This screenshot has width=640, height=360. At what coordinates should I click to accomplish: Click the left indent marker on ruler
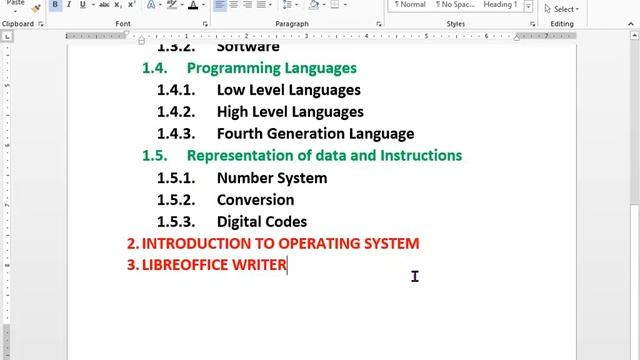point(141,40)
